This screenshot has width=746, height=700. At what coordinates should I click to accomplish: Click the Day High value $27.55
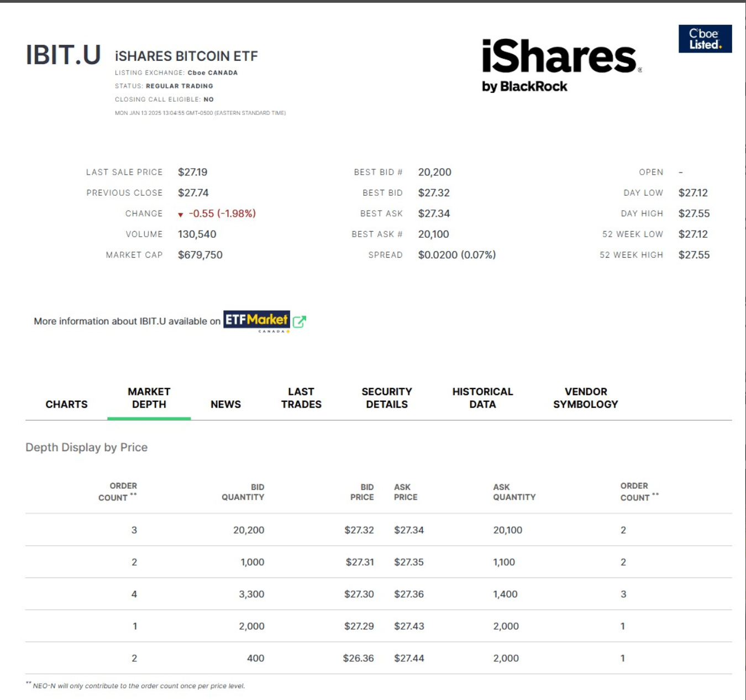point(694,213)
